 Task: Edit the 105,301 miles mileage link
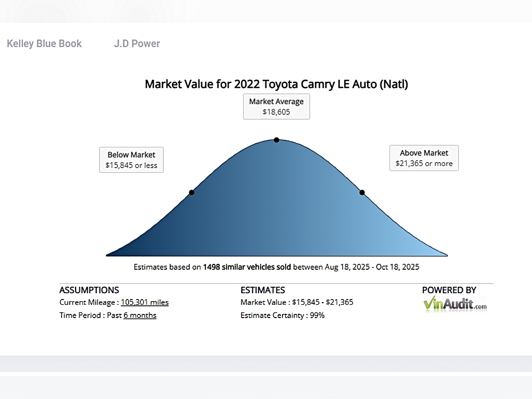144,302
